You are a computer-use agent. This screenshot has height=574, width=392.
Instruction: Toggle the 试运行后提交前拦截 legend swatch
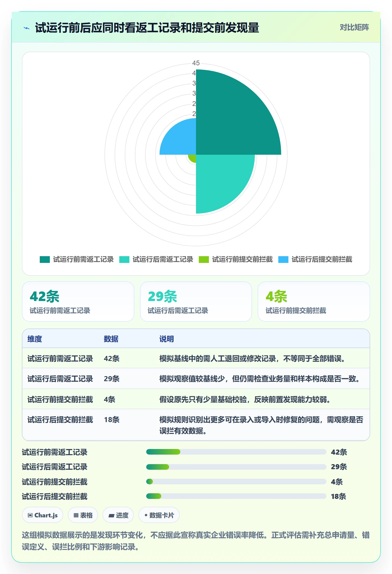(x=283, y=260)
